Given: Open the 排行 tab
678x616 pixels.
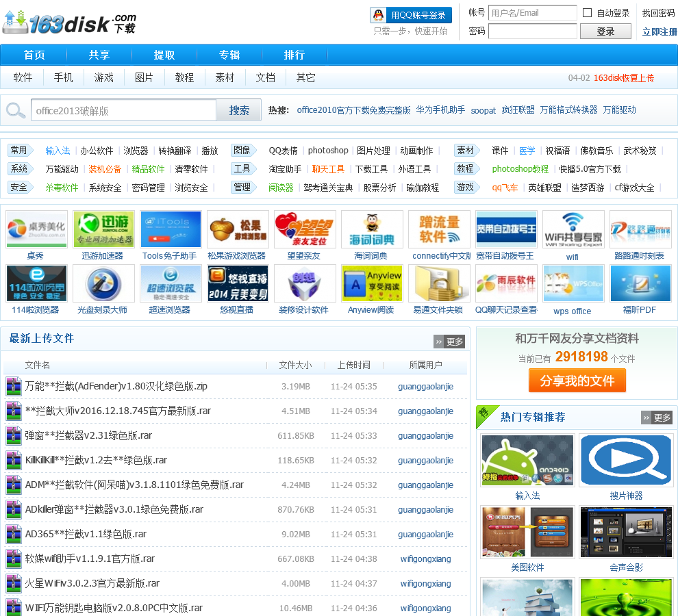Looking at the screenshot, I should click(x=294, y=55).
